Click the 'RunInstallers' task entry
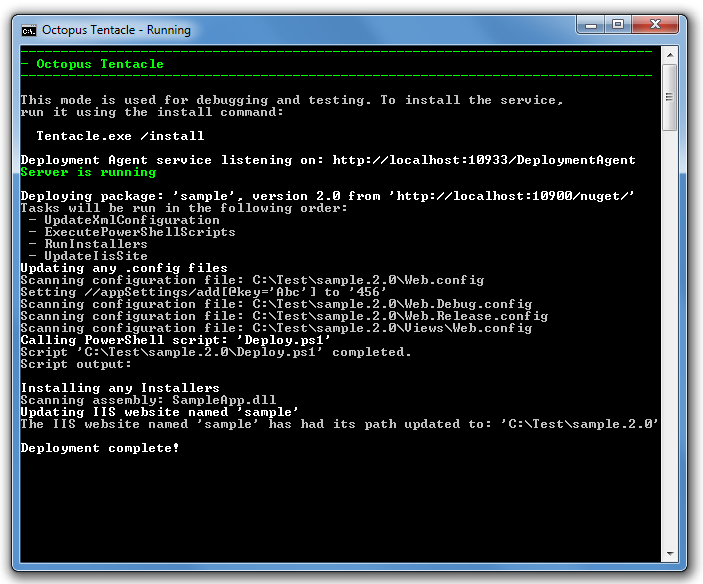The height and width of the screenshot is (584, 703). click(x=96, y=244)
